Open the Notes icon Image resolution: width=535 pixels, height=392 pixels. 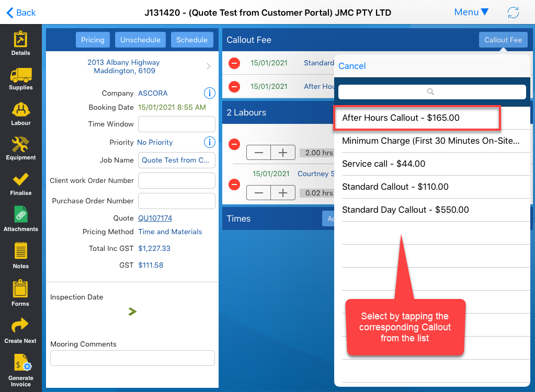pos(20,255)
